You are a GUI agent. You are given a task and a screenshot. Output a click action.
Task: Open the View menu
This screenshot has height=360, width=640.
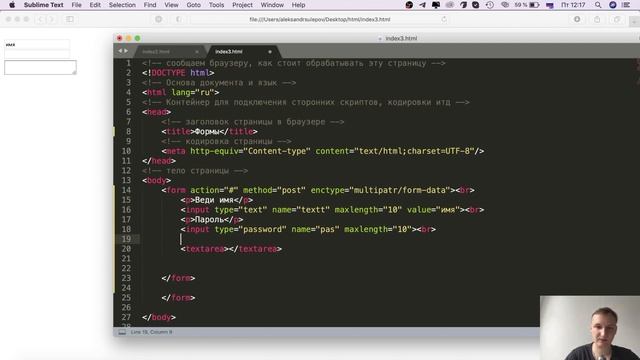click(x=171, y=5)
